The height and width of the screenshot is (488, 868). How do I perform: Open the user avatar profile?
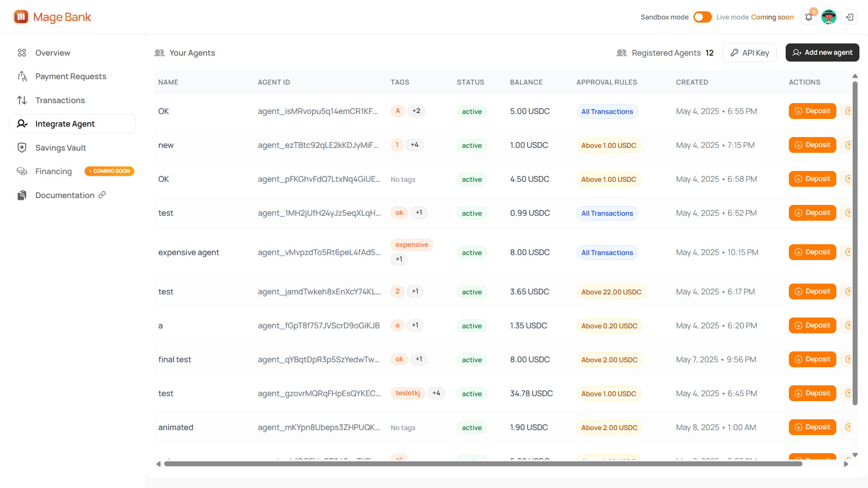point(829,17)
